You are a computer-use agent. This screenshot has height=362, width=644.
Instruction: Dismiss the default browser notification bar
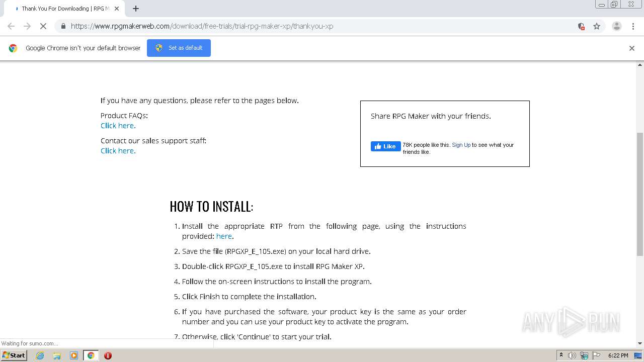click(x=632, y=48)
